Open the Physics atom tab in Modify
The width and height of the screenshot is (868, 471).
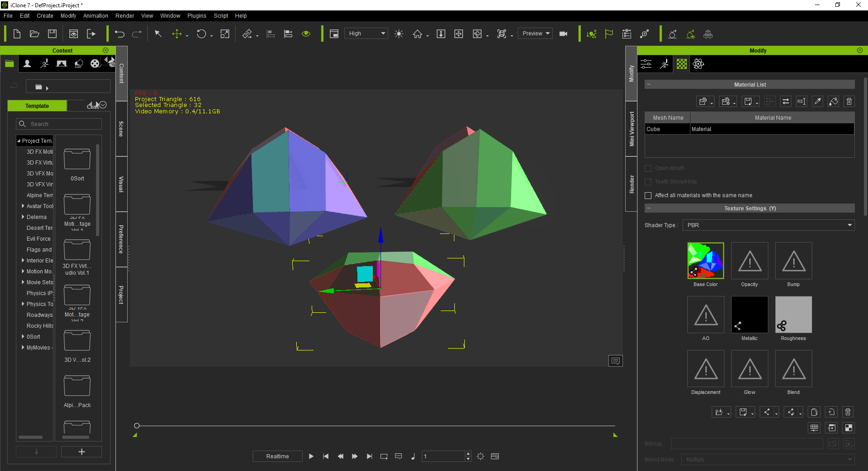point(699,64)
